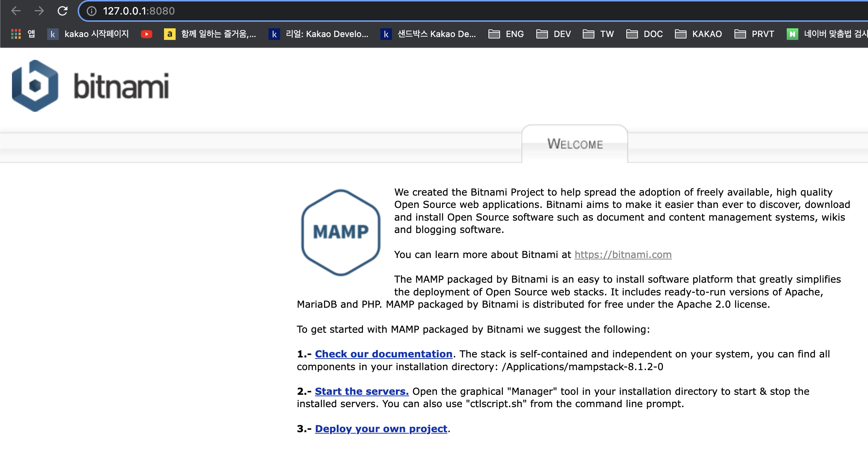Click the browser back arrow

coord(16,11)
